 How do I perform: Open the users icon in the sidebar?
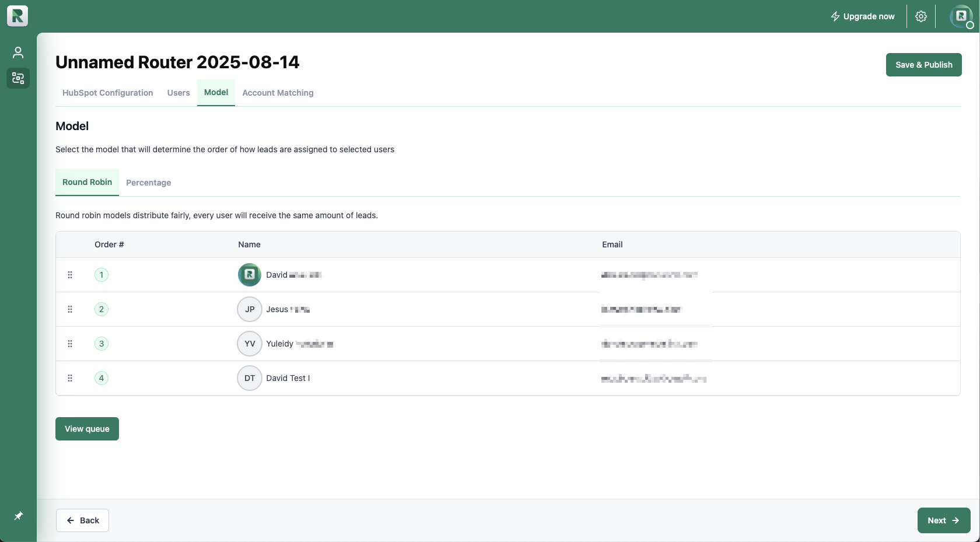[x=18, y=53]
